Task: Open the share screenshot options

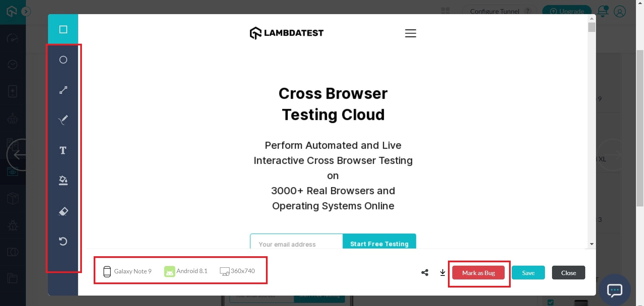Action: [x=424, y=272]
